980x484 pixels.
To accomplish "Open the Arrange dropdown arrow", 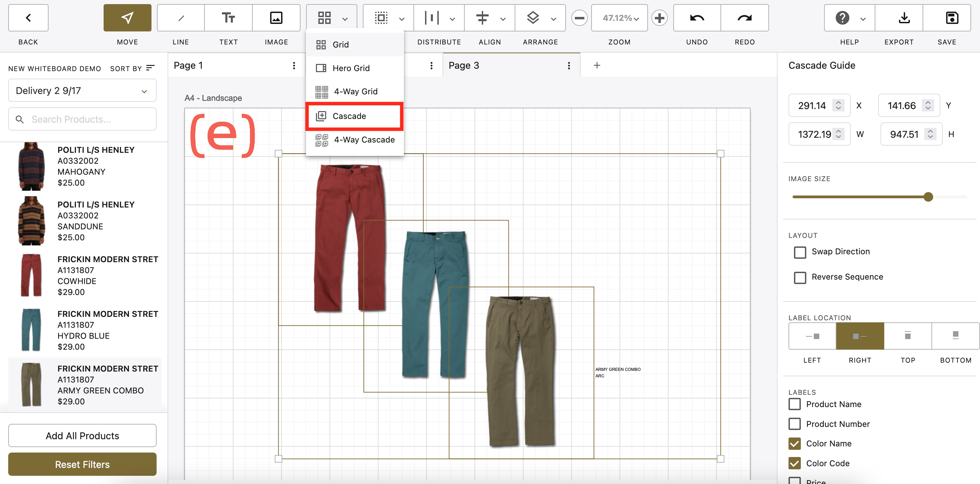I will [x=554, y=18].
